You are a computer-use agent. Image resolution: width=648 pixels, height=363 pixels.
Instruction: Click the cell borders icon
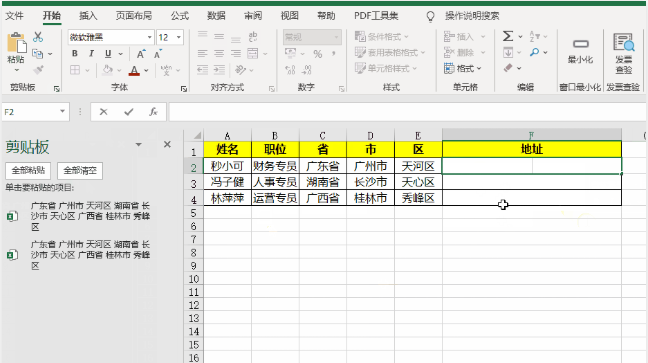click(75, 70)
